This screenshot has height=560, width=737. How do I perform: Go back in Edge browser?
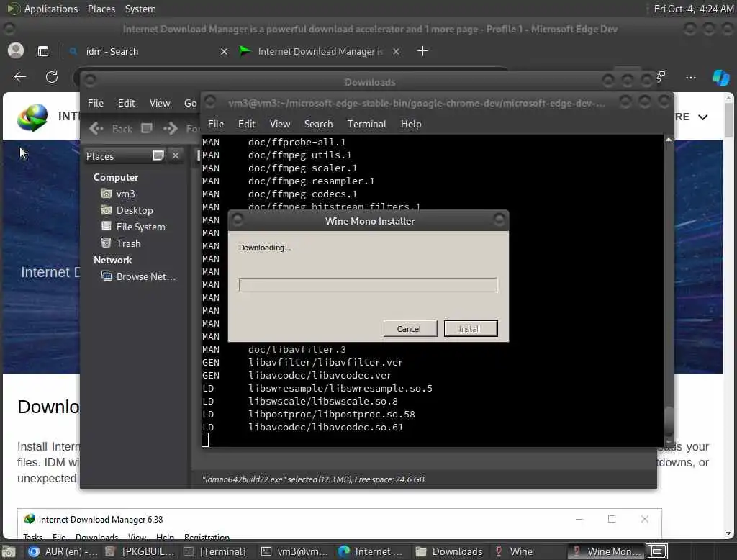[x=20, y=76]
